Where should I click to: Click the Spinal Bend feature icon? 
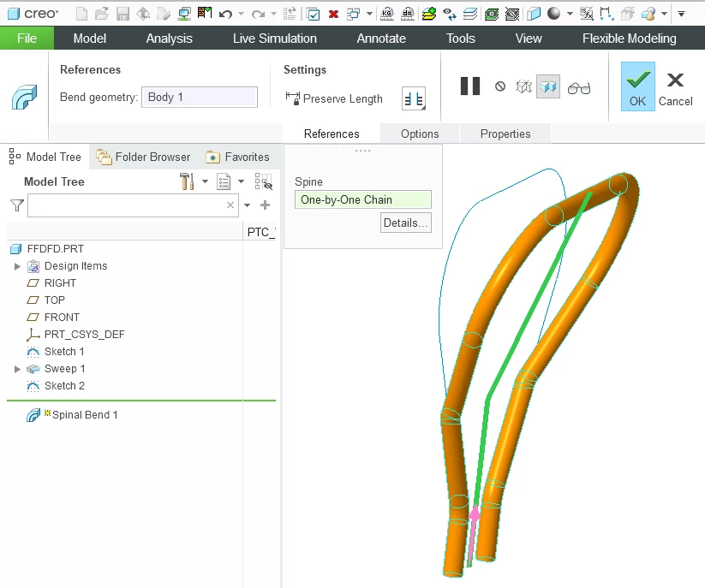pos(24,97)
